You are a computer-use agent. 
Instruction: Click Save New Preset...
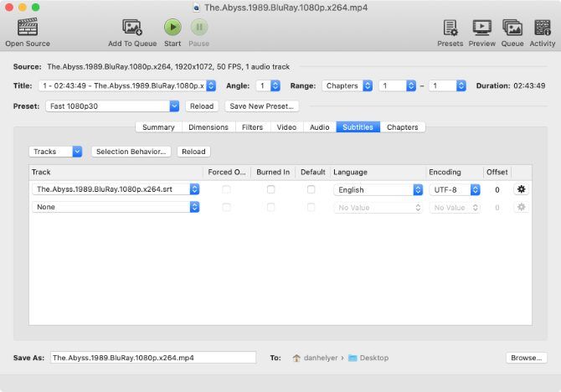pyautogui.click(x=261, y=106)
